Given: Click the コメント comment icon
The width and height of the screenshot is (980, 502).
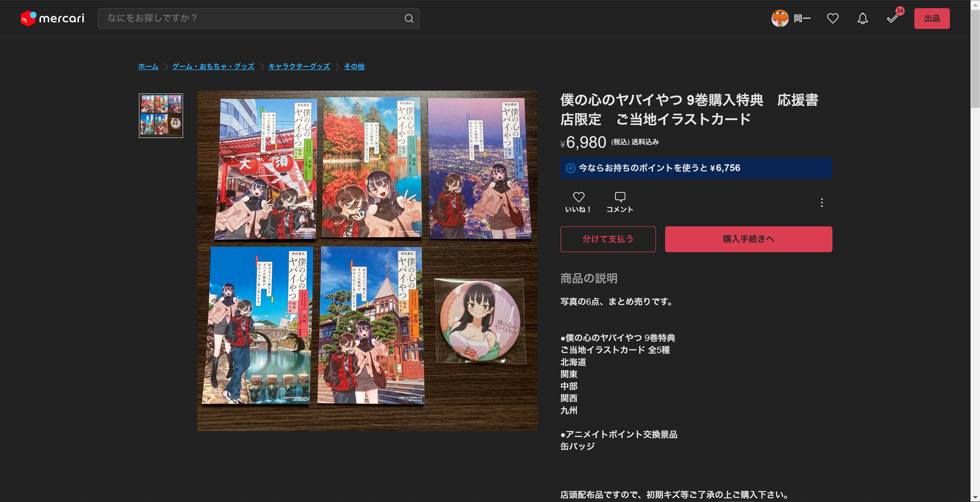Looking at the screenshot, I should point(619,202).
